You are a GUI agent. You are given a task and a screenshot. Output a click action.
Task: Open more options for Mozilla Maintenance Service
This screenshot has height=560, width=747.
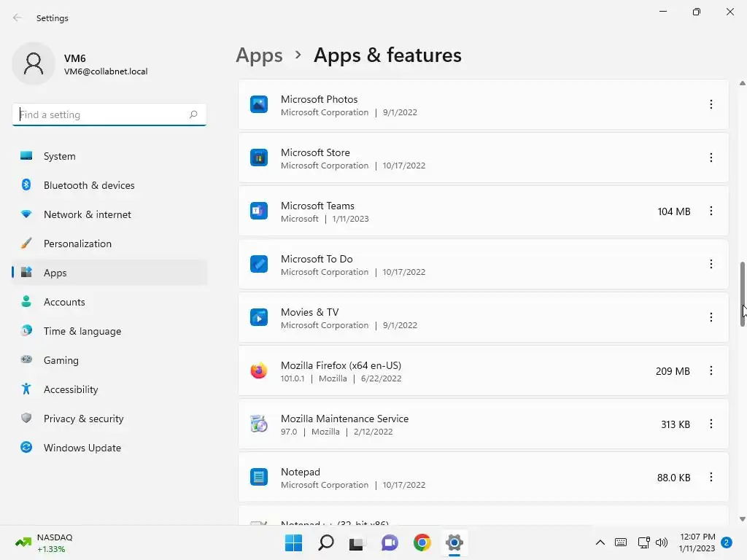click(711, 424)
